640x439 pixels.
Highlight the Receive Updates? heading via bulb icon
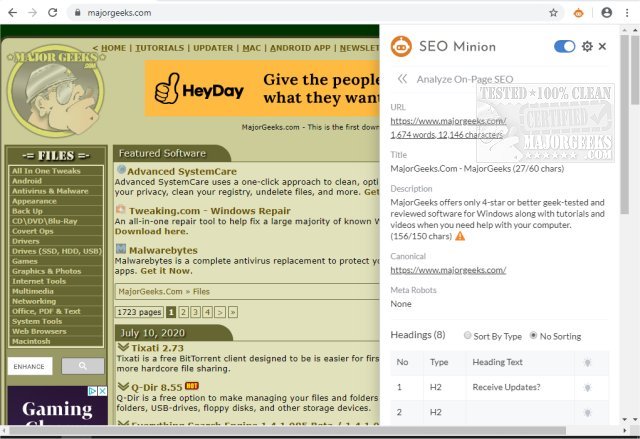click(x=587, y=388)
